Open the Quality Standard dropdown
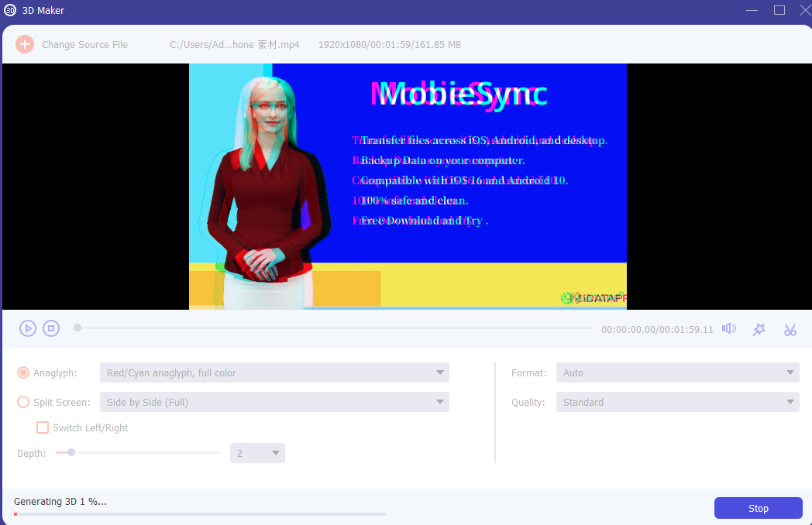Viewport: 812px width, 525px height. [x=677, y=403]
